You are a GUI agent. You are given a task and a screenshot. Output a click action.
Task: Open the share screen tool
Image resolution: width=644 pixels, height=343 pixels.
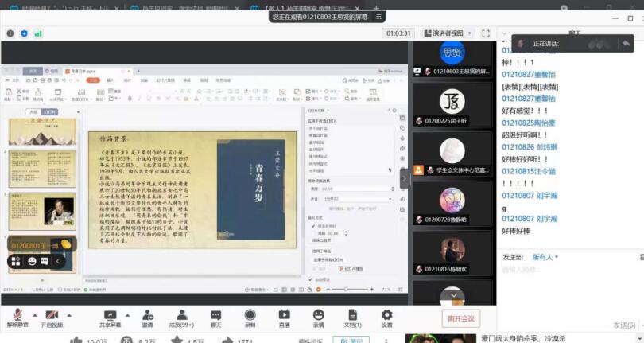[x=110, y=314]
